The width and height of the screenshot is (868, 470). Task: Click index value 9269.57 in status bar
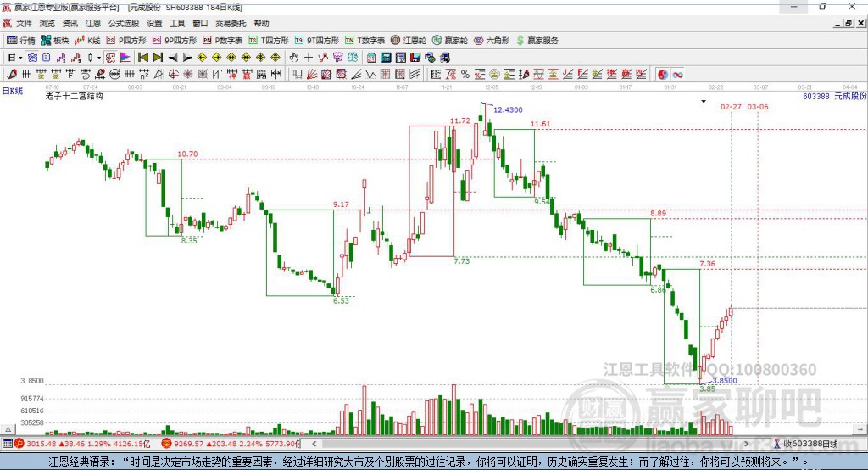(x=189, y=444)
